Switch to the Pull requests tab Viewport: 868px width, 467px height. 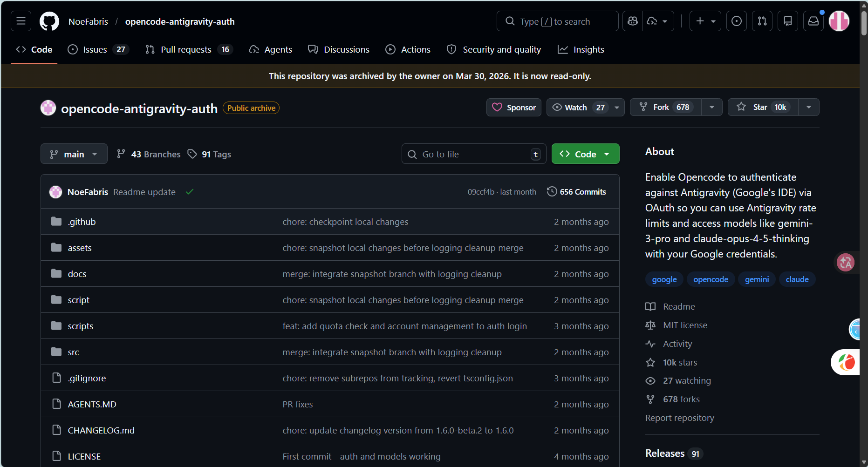[189, 49]
